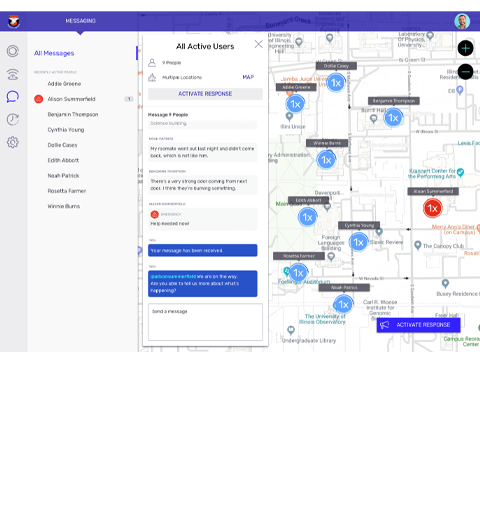Click the unread count badge for Alison
Image resolution: width=480 pixels, height=520 pixels.
pos(129,99)
